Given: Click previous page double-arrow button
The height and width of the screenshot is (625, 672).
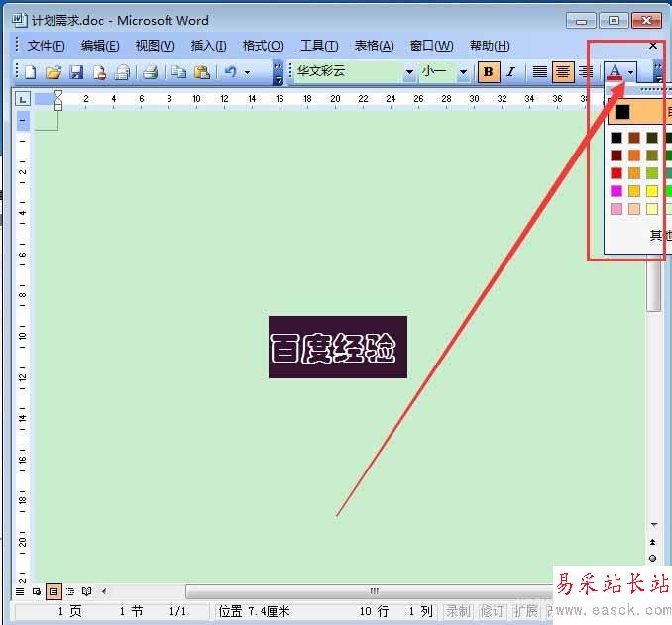Looking at the screenshot, I should pyautogui.click(x=653, y=542).
